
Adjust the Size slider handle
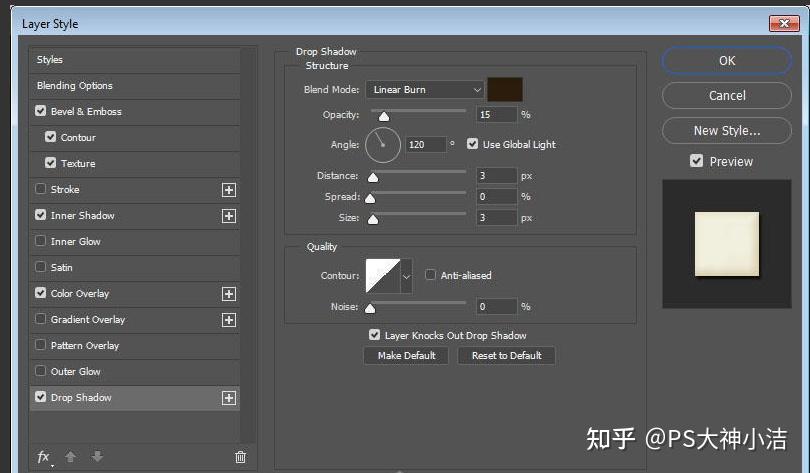pyautogui.click(x=373, y=219)
